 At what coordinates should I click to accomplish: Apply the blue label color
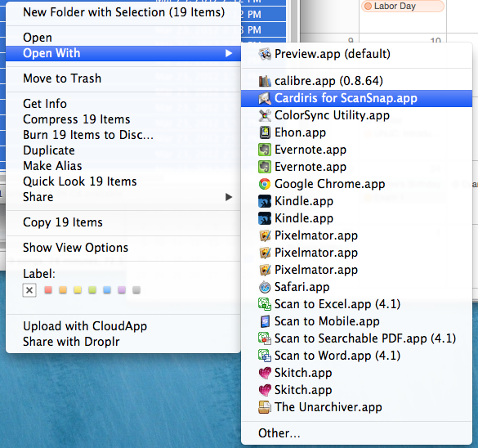click(107, 289)
